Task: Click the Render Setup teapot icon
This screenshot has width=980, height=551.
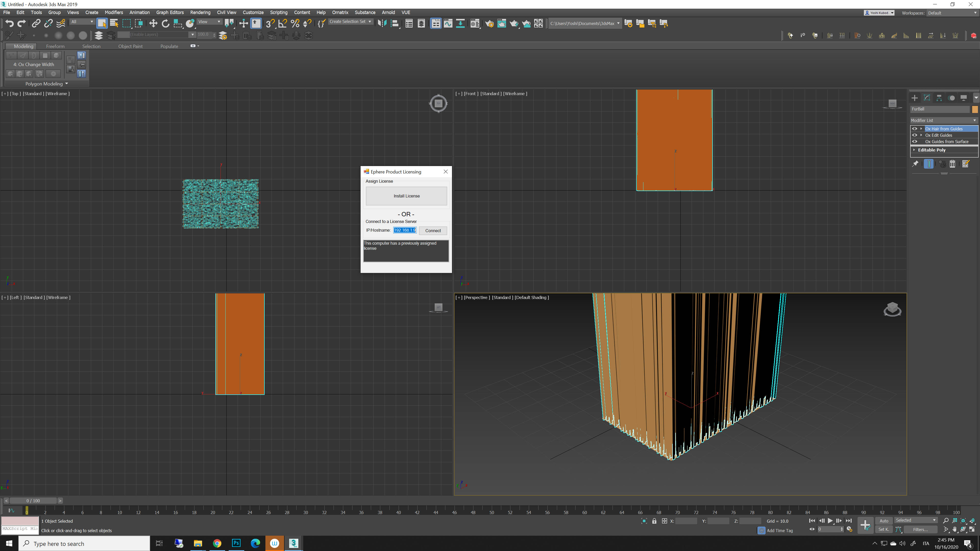Action: pos(489,23)
